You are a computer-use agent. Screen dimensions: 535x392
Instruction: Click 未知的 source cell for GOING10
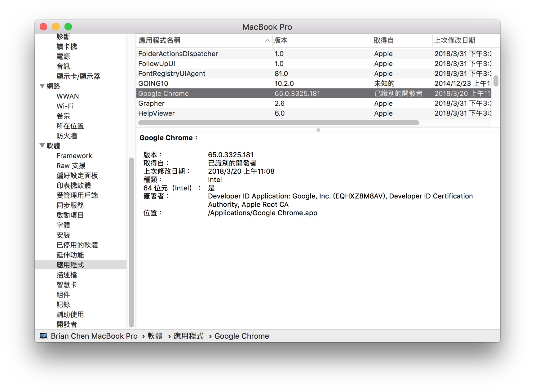[384, 83]
